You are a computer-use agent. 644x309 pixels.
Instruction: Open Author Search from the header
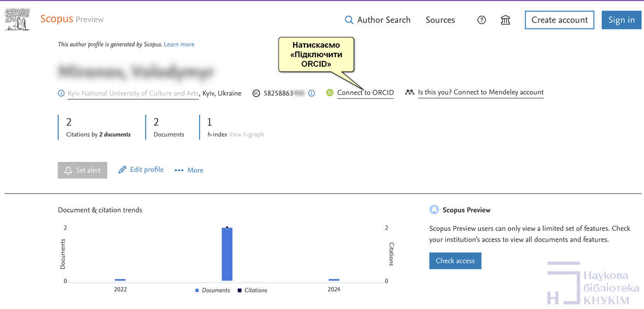[x=384, y=20]
